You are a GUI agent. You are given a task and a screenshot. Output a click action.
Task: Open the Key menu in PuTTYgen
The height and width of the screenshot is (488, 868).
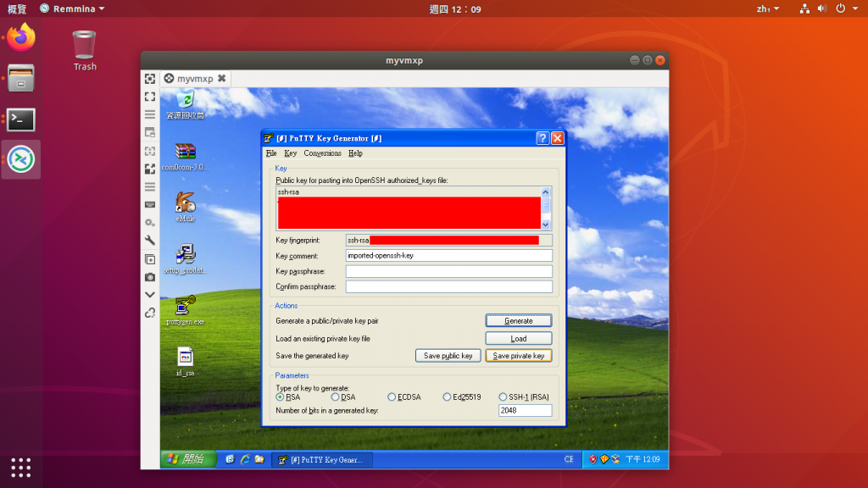tap(291, 153)
